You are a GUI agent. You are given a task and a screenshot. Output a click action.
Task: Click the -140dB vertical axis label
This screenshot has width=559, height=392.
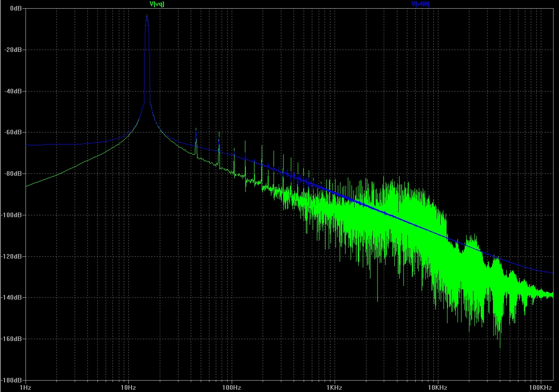[12, 297]
